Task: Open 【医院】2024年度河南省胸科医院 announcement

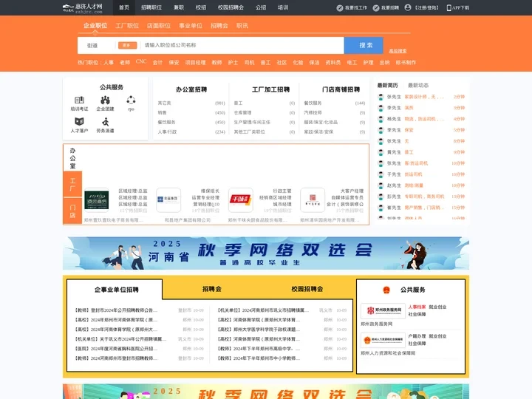Action: [x=116, y=349]
